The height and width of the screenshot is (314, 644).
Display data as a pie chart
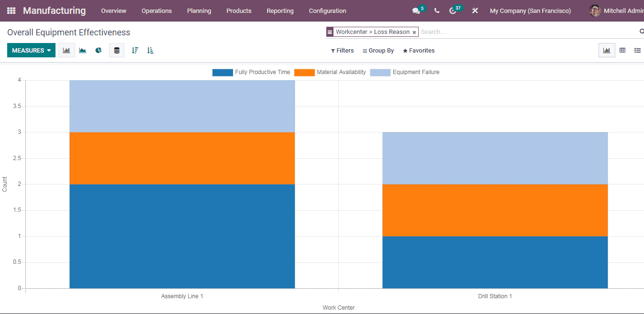[98, 50]
